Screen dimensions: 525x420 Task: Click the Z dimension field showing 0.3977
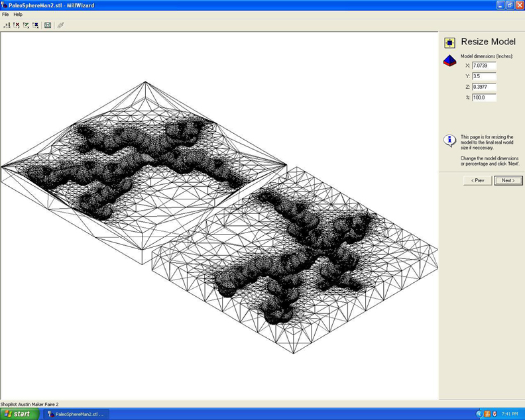click(x=483, y=87)
